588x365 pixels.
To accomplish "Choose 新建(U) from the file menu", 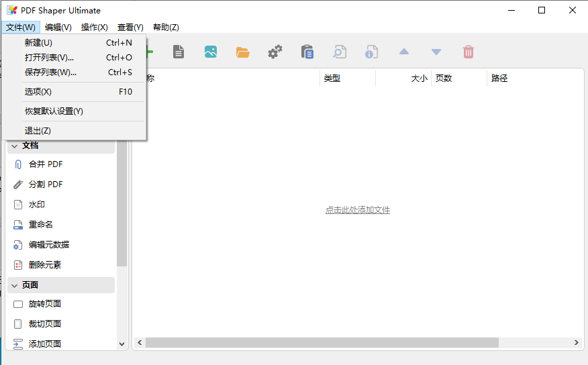I will 75,43.
